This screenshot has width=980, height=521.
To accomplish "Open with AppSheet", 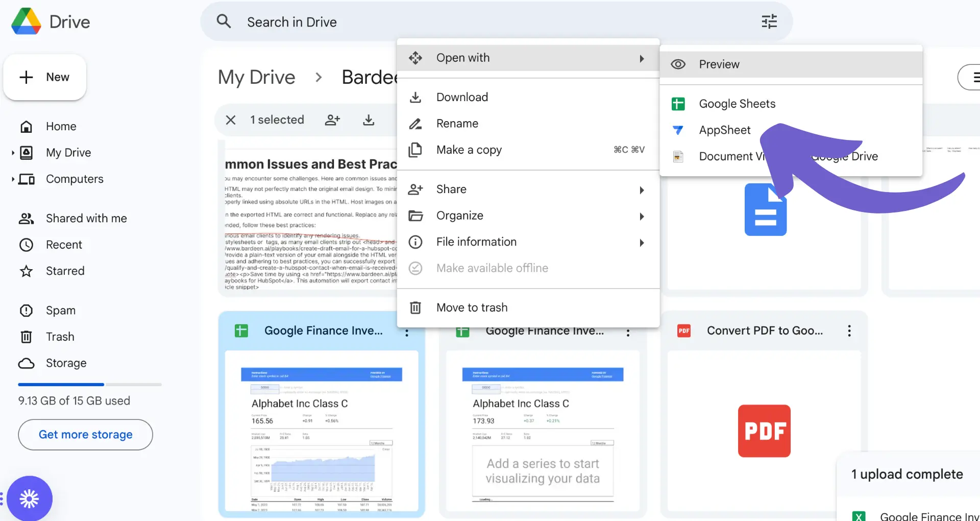I will pos(725,130).
